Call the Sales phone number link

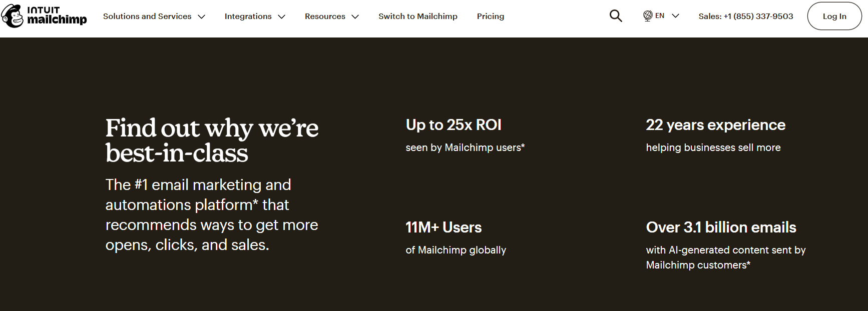(x=746, y=16)
